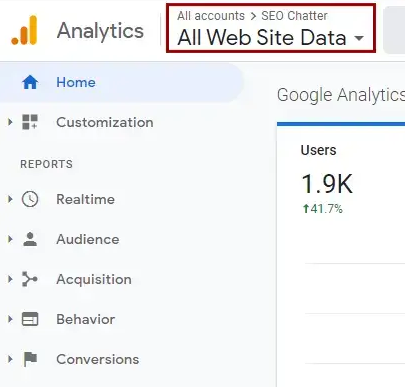Expand the Conversions reports arrow
Screen dimensions: 405x387
10,359
